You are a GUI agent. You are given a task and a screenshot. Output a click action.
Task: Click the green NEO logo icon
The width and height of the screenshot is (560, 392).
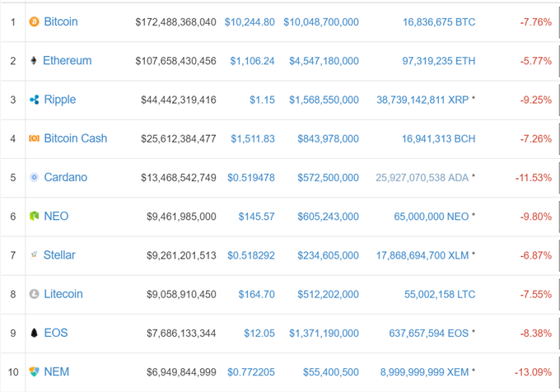(34, 217)
